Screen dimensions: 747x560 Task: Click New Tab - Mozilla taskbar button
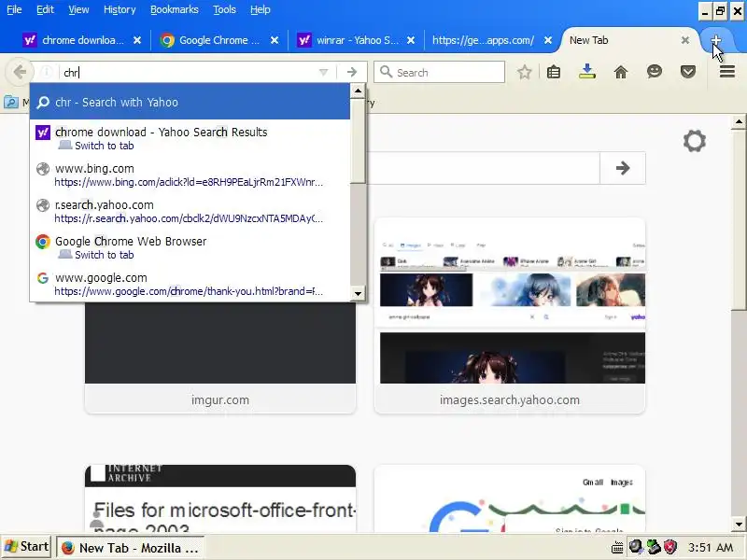pos(131,548)
